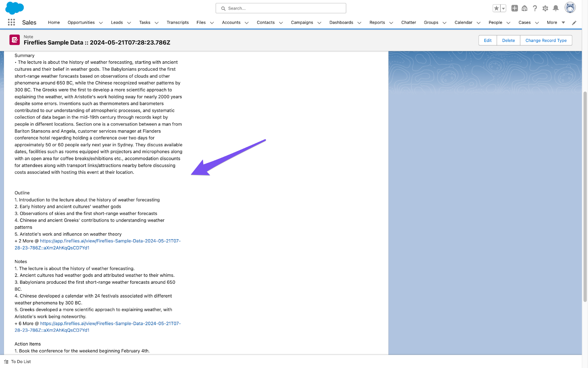Click the pink Note record icon
Screen dimensions: 588x368
point(15,40)
